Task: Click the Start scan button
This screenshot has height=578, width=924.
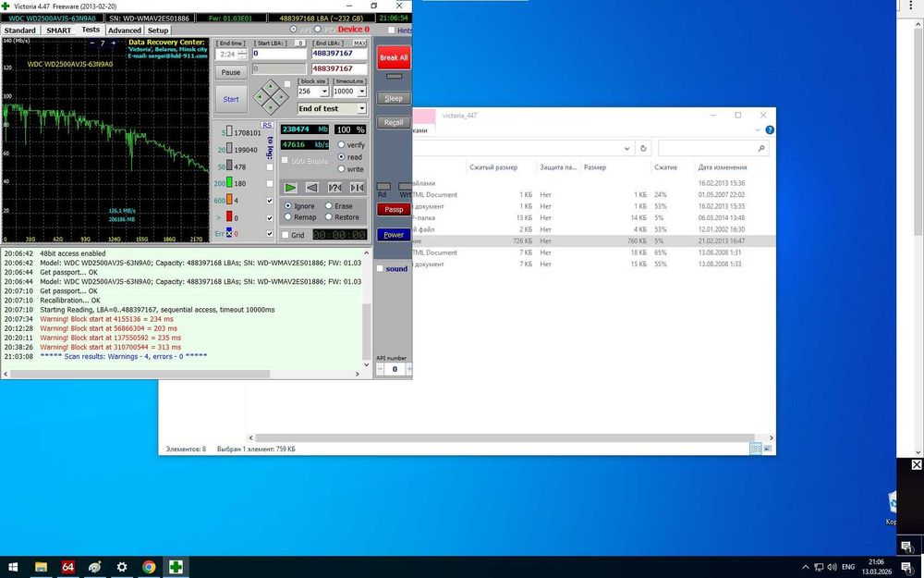Action: 231,99
